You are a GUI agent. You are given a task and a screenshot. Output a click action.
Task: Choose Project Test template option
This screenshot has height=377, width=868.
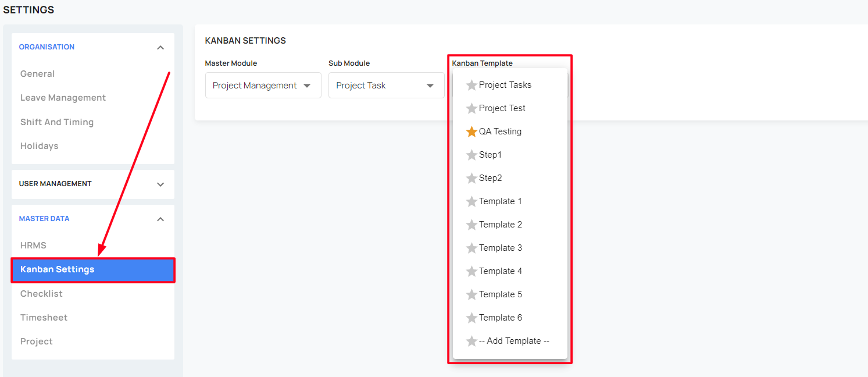[502, 108]
